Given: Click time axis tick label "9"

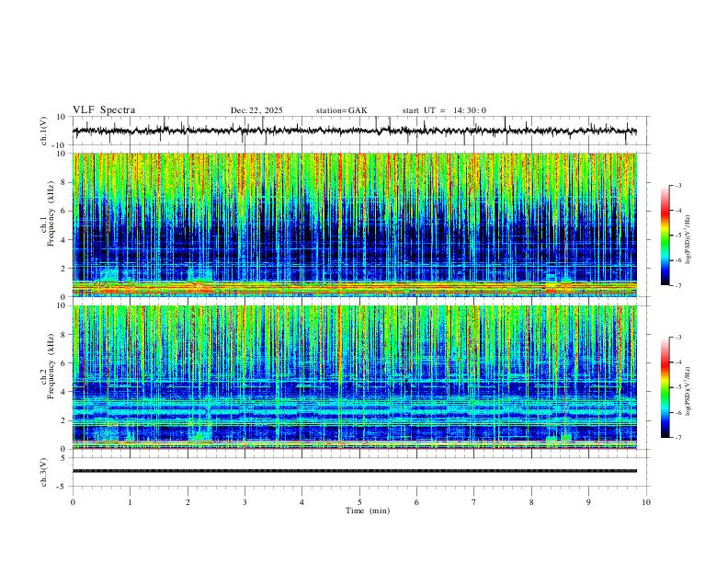Looking at the screenshot, I should [588, 502].
